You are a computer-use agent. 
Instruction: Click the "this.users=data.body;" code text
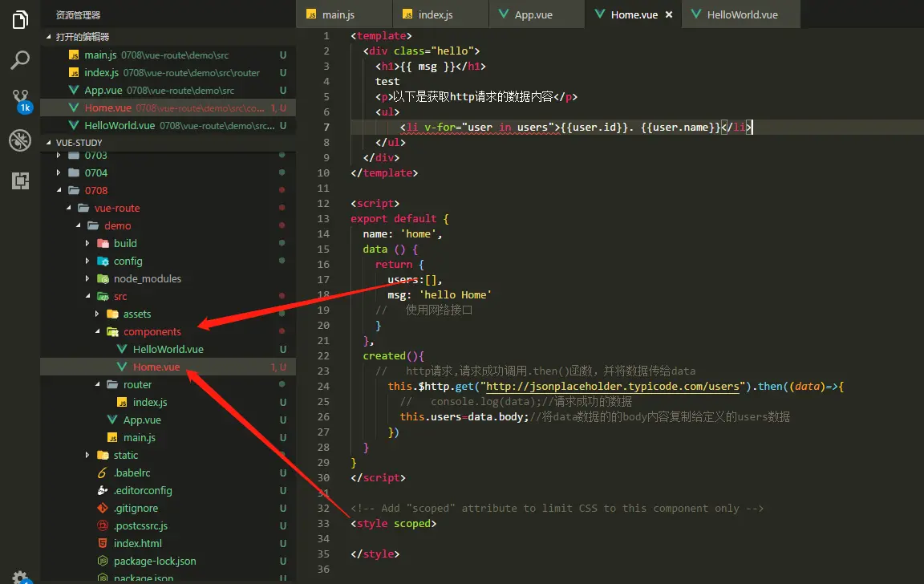(464, 416)
